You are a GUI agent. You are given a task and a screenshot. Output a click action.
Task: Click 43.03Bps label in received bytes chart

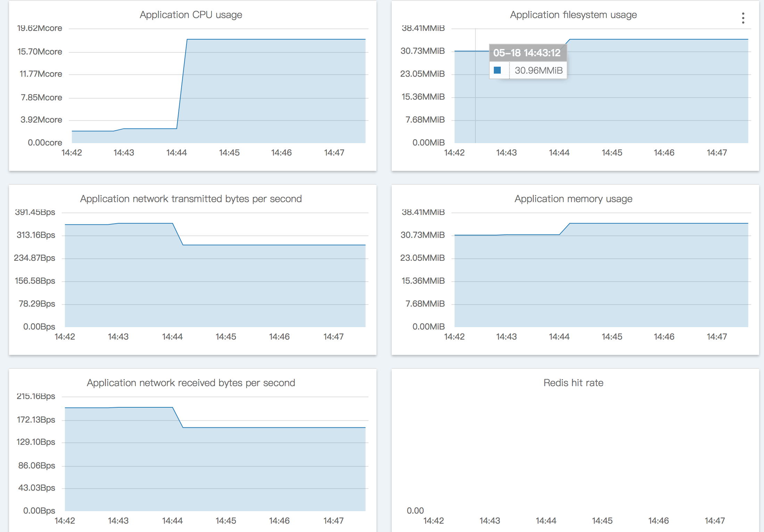(37, 488)
